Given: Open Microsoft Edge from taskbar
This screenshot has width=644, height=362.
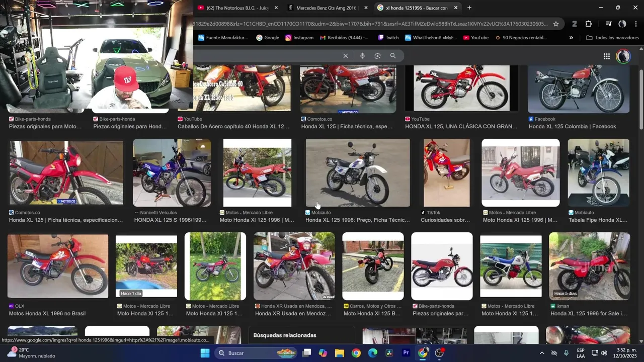Looking at the screenshot, I should pos(372,353).
